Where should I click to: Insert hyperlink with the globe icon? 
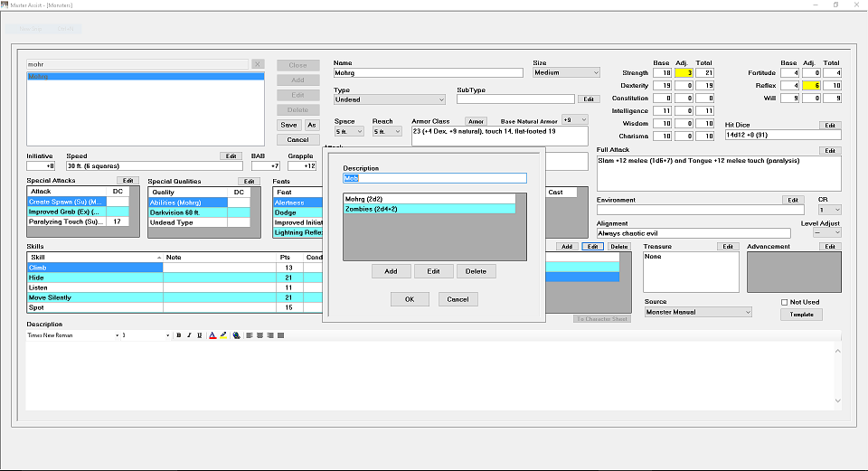click(x=236, y=335)
